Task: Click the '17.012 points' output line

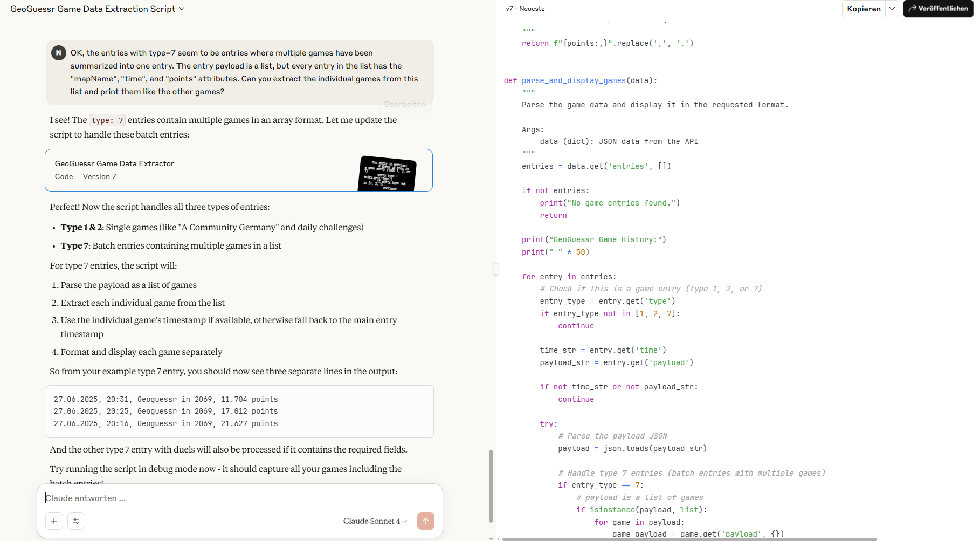Action: 165,412
